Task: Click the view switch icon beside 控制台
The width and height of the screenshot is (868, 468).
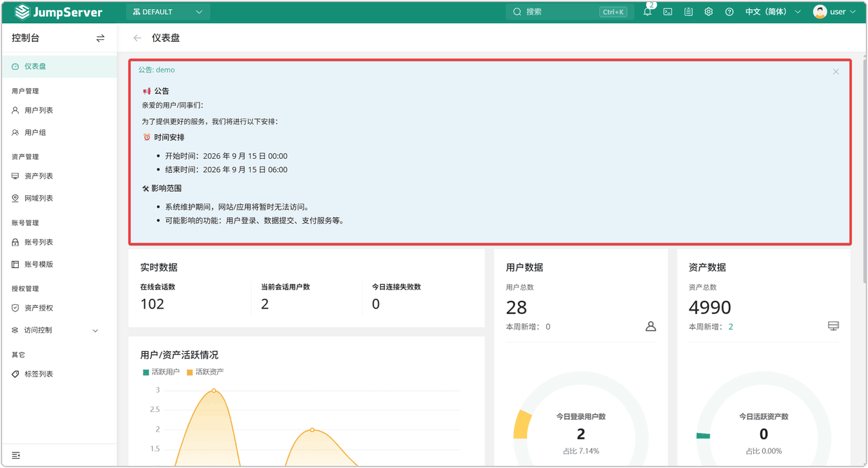Action: pyautogui.click(x=100, y=38)
